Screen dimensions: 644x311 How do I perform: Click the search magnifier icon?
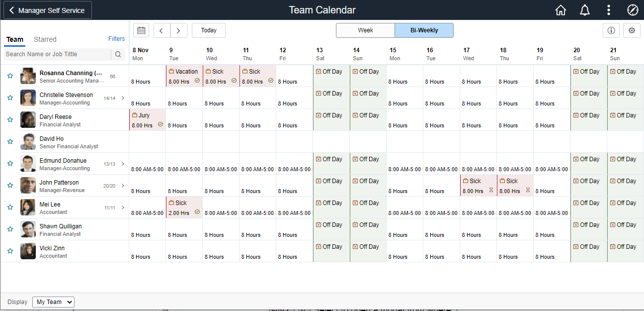pyautogui.click(x=118, y=54)
